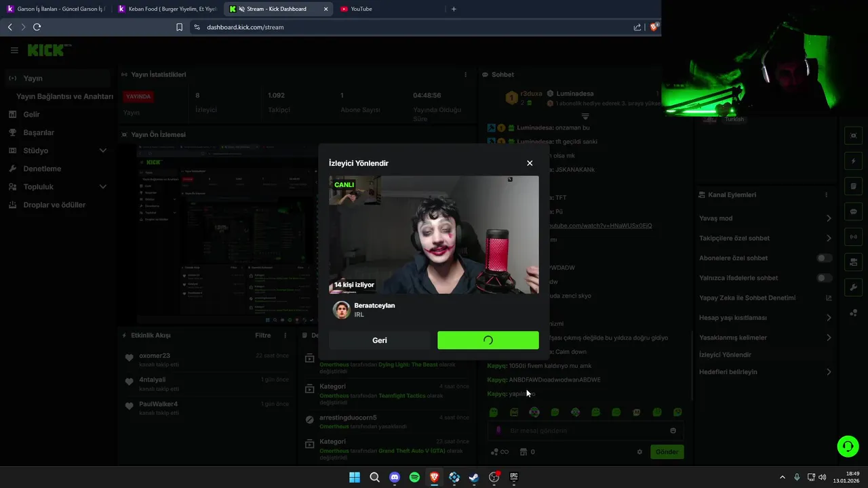Click the document icon in right rail
This screenshot has width=868, height=488.
(x=854, y=186)
